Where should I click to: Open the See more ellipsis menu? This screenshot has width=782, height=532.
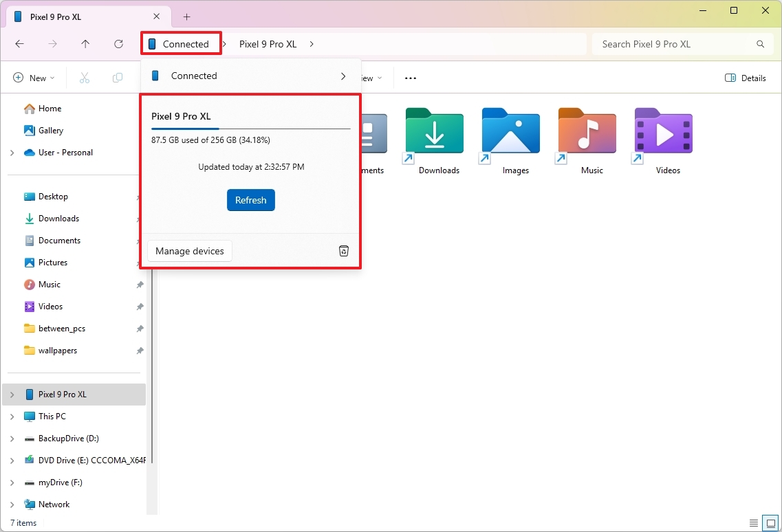(410, 78)
